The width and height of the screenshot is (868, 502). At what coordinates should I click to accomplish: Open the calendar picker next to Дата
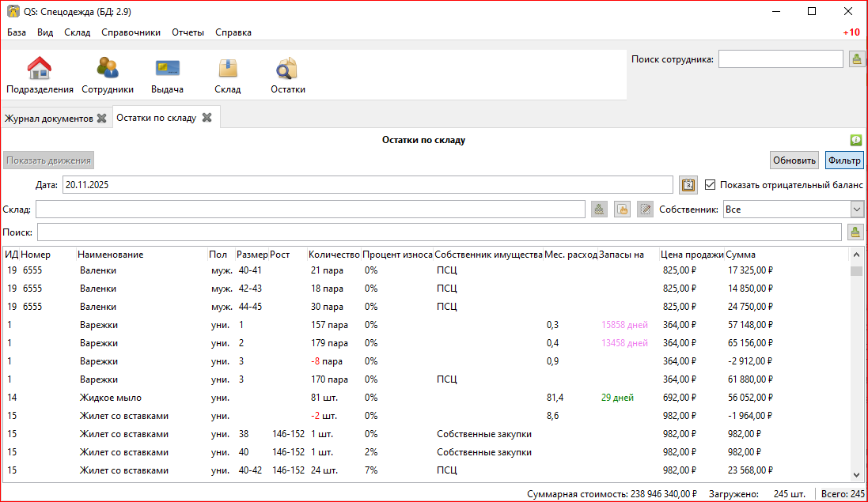[x=688, y=185]
